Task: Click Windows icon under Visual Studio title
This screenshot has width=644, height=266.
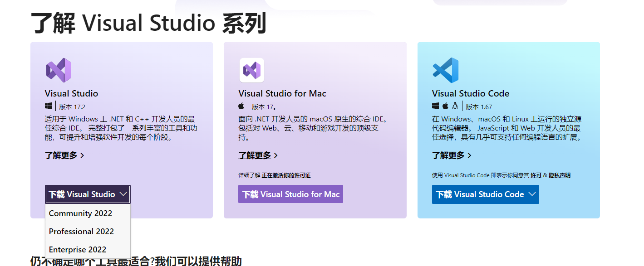Action: coord(49,106)
